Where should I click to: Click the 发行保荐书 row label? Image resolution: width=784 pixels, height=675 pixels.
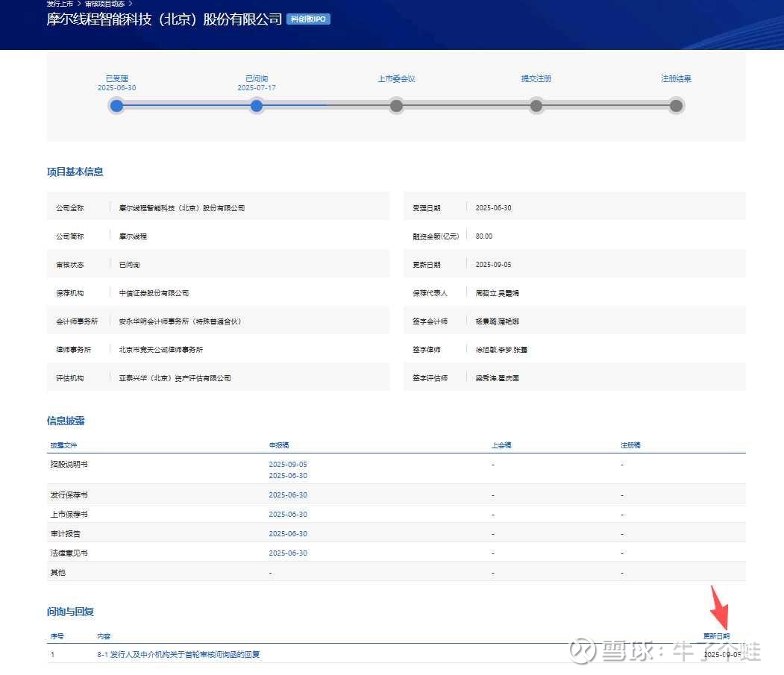click(x=69, y=495)
